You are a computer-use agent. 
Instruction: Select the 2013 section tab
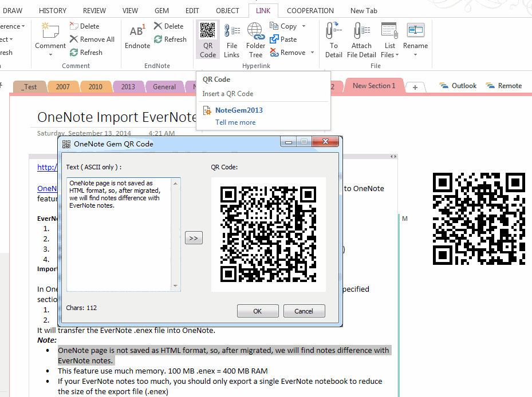tap(128, 87)
